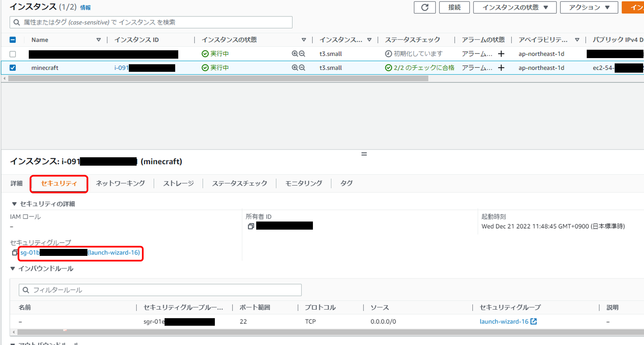Add an alarm for the minecraft instance via plus icon

[501, 68]
